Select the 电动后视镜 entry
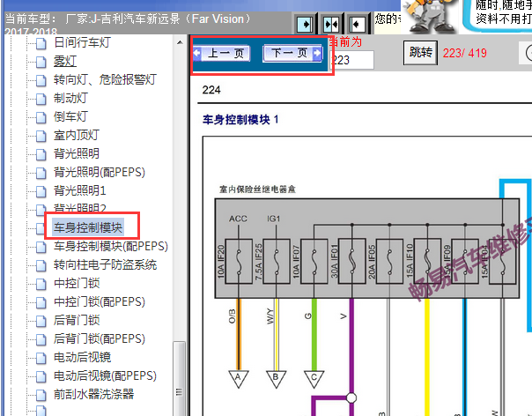The height and width of the screenshot is (416, 532). (82, 357)
